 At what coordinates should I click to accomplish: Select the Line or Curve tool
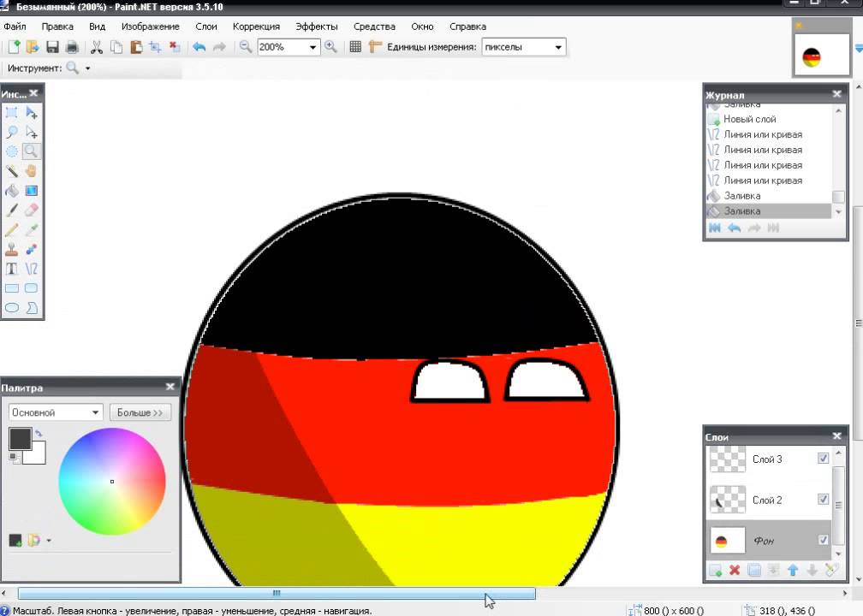click(32, 269)
